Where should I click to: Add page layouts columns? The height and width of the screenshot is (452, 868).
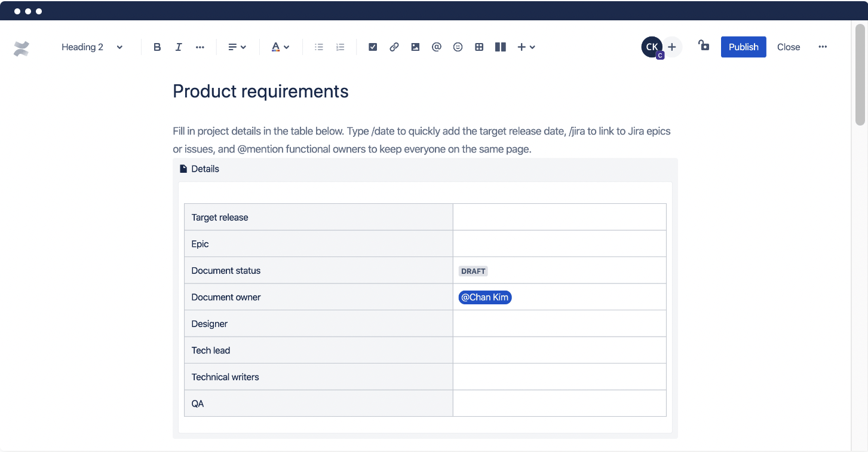tap(501, 47)
